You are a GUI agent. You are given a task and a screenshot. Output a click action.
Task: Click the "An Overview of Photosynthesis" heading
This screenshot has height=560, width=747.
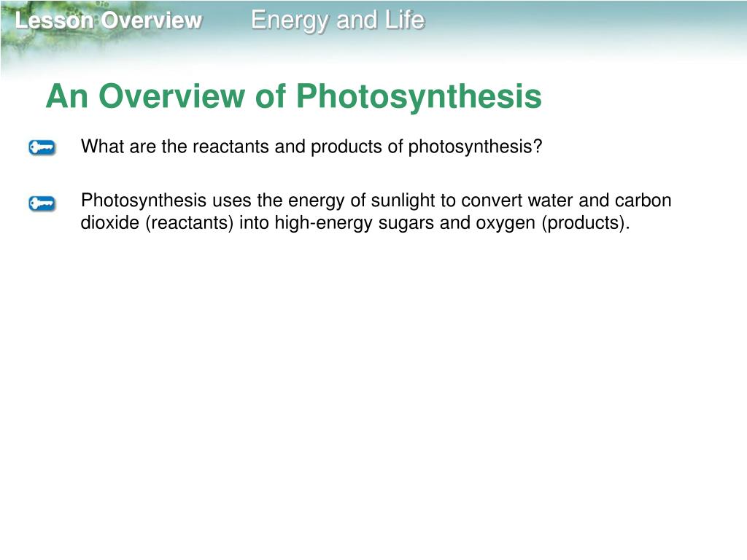293,96
